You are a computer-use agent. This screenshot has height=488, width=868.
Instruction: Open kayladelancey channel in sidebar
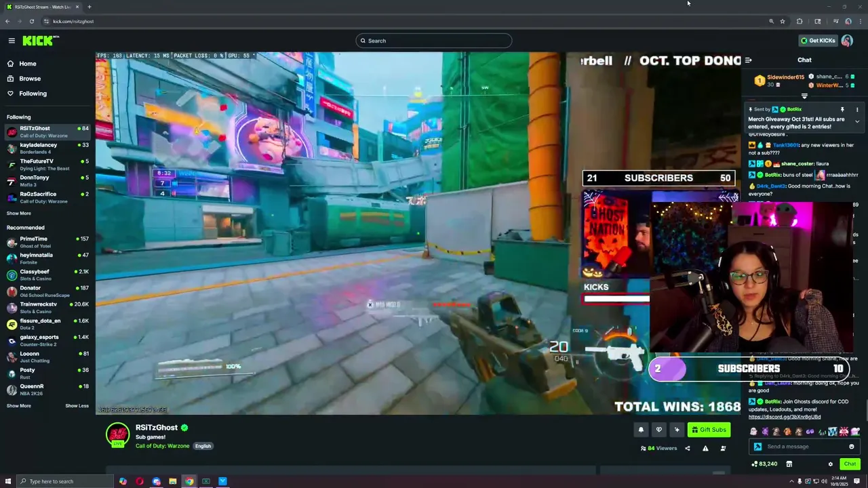(47, 148)
